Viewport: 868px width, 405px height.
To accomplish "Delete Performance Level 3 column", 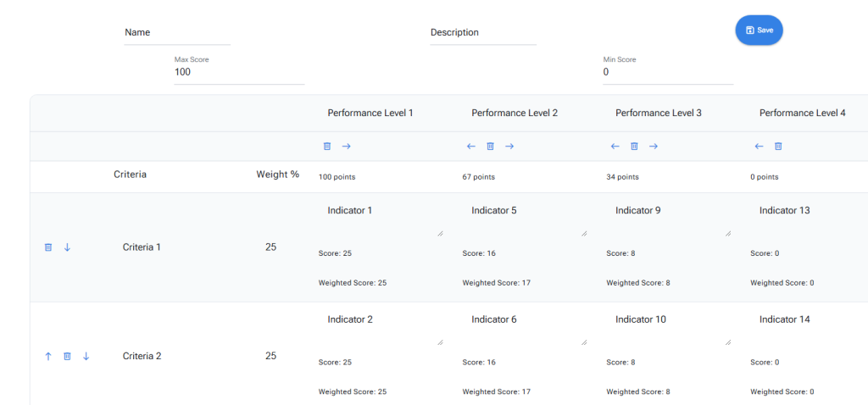I will coord(634,147).
